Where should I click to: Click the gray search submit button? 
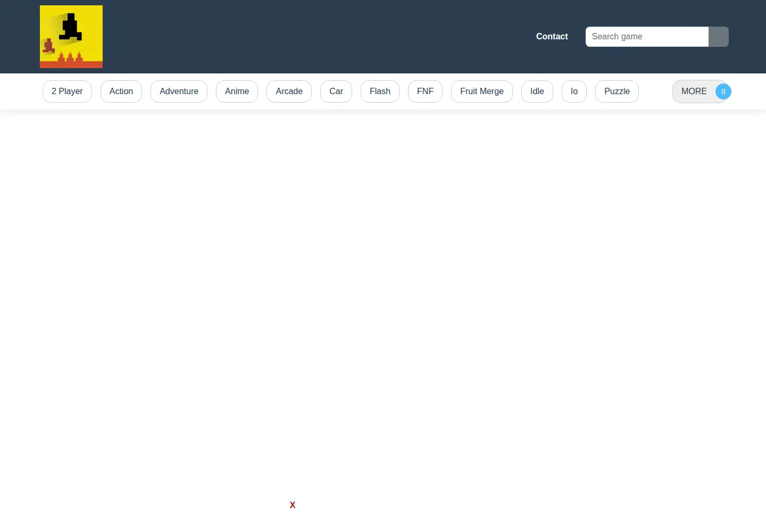point(719,37)
